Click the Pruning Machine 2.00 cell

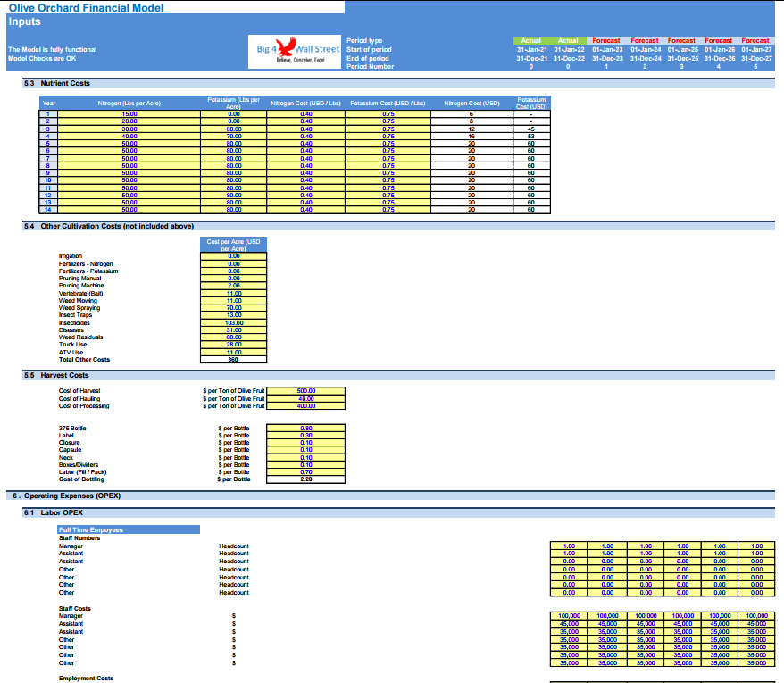click(233, 286)
